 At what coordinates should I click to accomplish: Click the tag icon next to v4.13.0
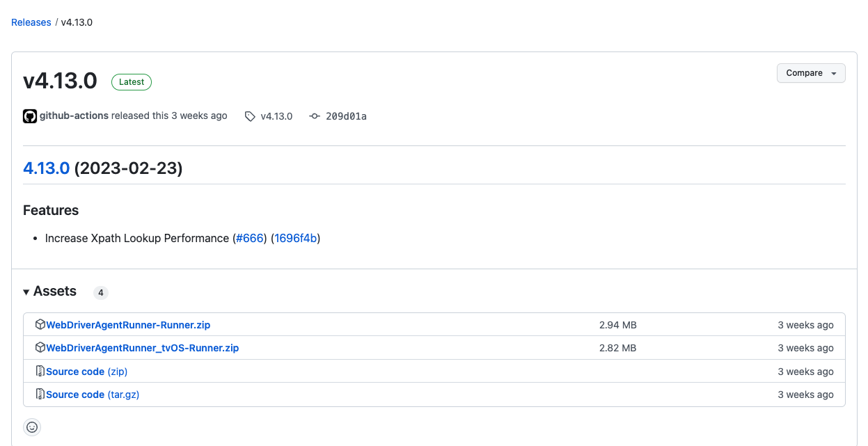(250, 116)
